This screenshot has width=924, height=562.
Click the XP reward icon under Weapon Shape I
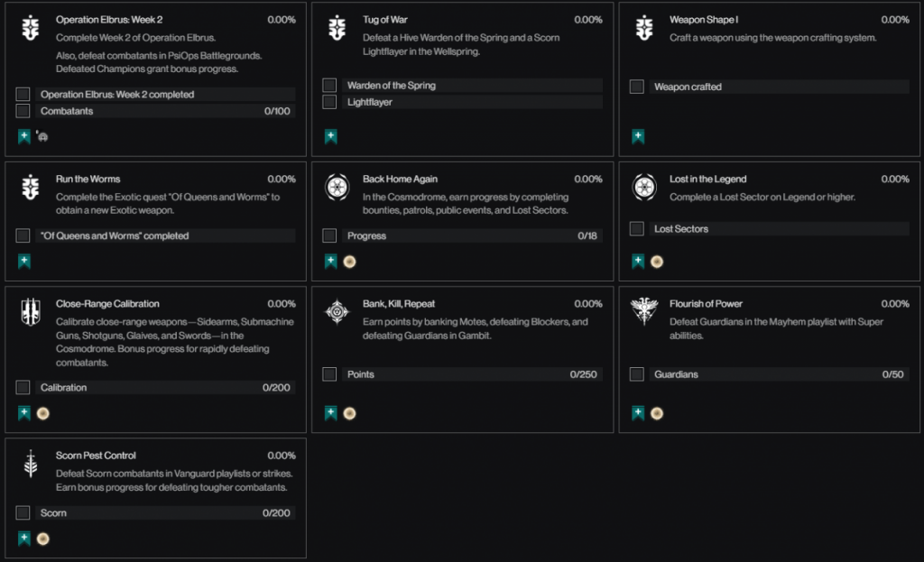pos(637,137)
